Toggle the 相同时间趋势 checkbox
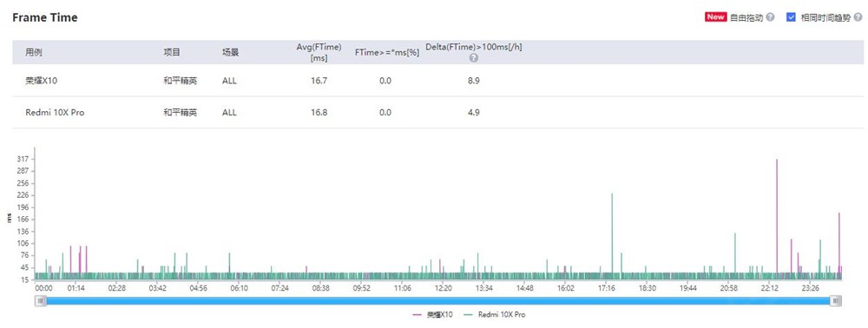Viewport: 868px width, 328px height. click(791, 17)
